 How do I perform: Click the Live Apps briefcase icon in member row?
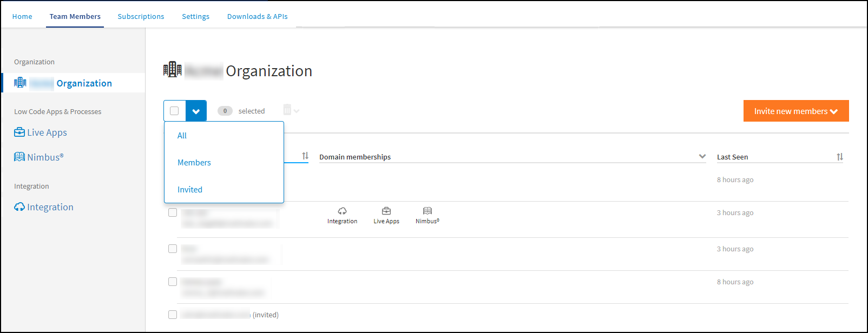pyautogui.click(x=386, y=211)
